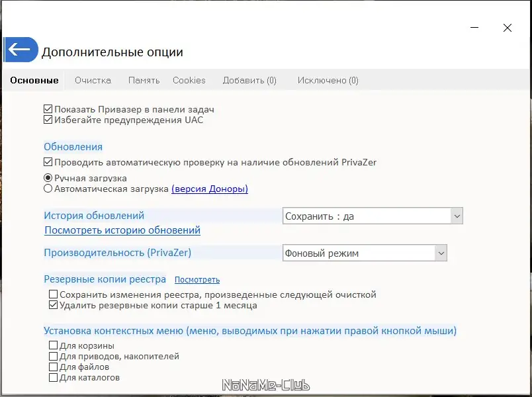Open the версия Доноры link
Image resolution: width=532 pixels, height=397 pixels.
[210, 189]
